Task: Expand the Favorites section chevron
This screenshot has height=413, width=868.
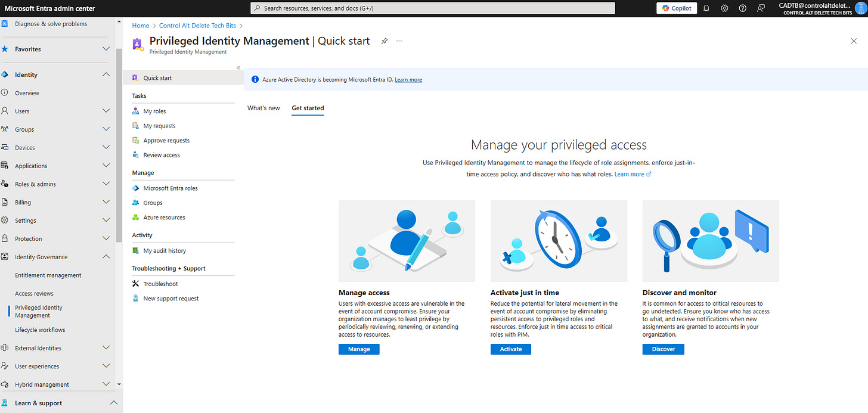Action: pos(106,49)
